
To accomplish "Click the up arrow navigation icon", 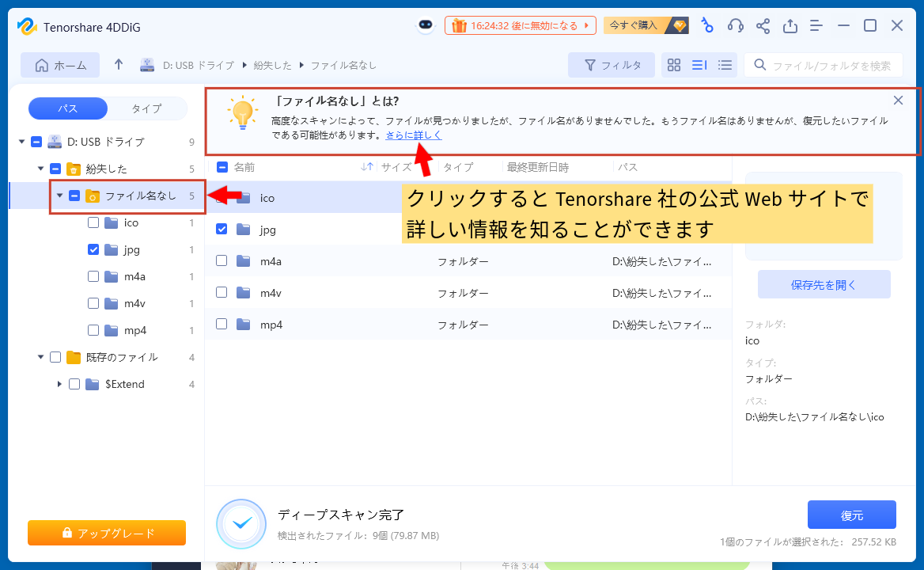I will tap(119, 64).
